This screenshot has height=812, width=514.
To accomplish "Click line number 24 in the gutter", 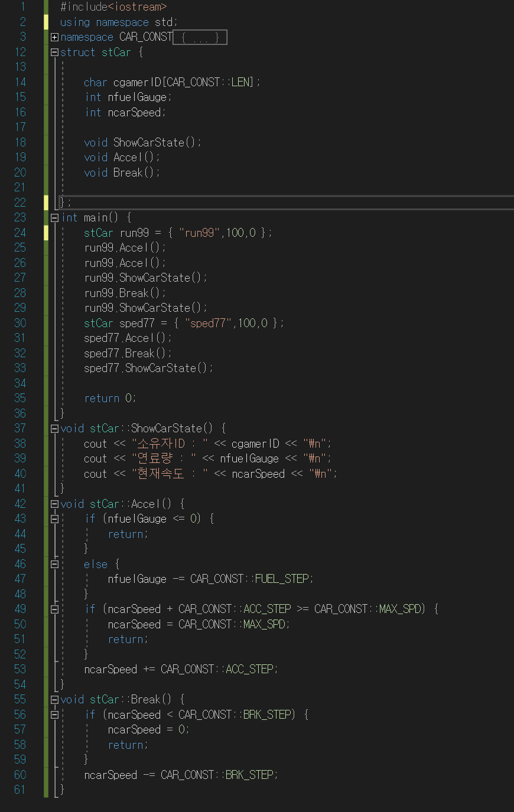I will [20, 233].
